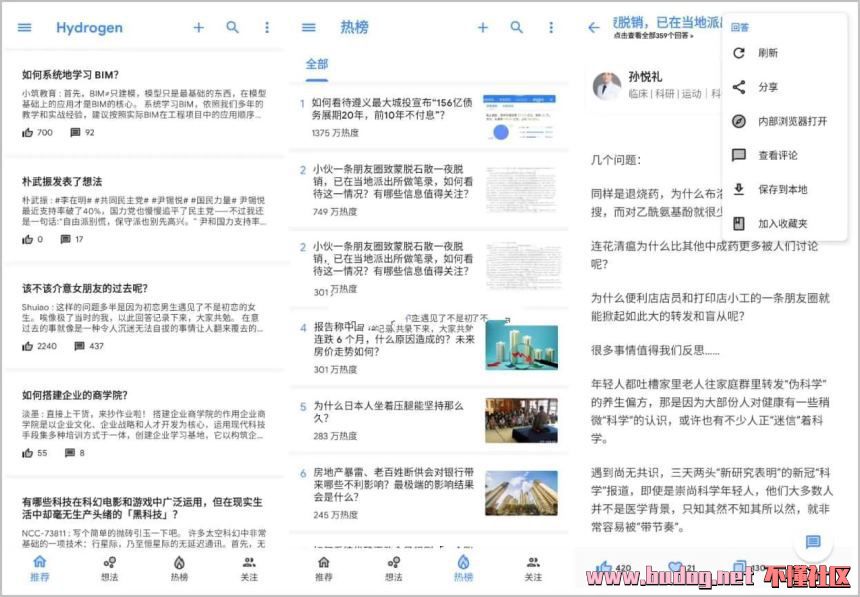
Task: Tap the plus icon in the Hydrogen header
Action: click(x=198, y=28)
